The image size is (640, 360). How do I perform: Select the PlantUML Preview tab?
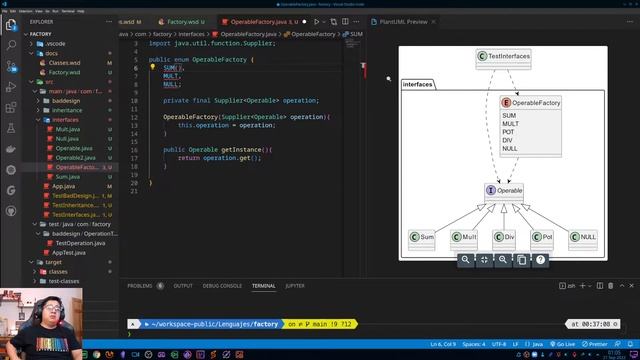coord(403,22)
